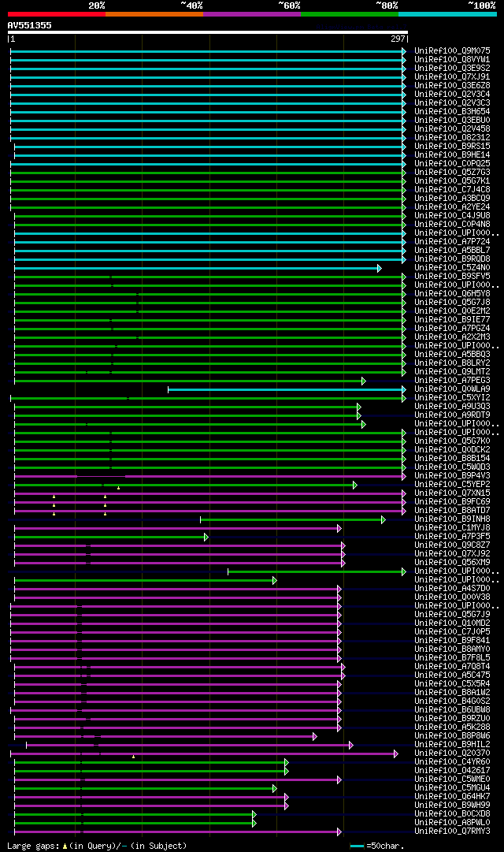Screen dimensions: 504x852
Task: Select label UniRef100_C5YEP2
Action: (452, 484)
